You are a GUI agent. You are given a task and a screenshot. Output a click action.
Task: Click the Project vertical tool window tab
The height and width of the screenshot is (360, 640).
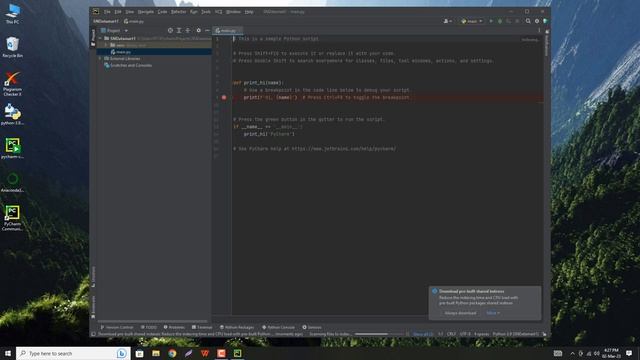click(x=93, y=37)
